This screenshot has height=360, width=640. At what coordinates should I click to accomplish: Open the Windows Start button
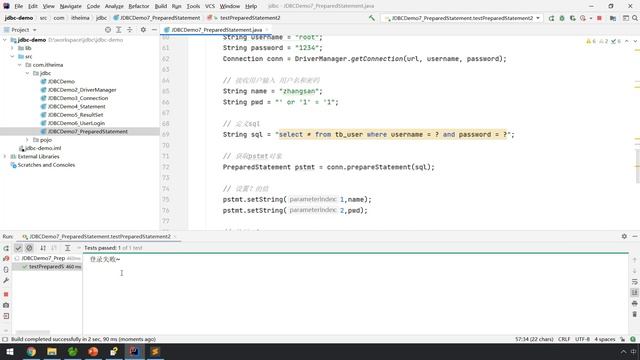point(10,351)
